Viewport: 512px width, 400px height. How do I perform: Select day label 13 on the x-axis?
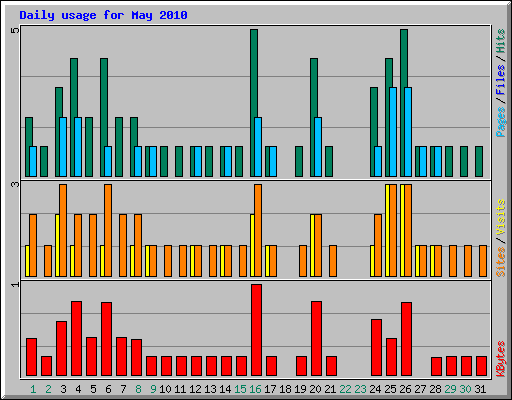tap(210, 389)
